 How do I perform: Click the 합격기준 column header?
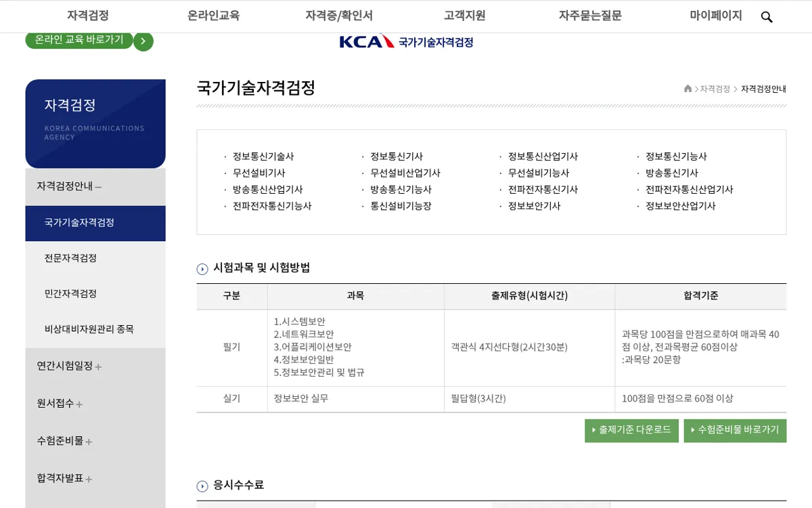(701, 296)
